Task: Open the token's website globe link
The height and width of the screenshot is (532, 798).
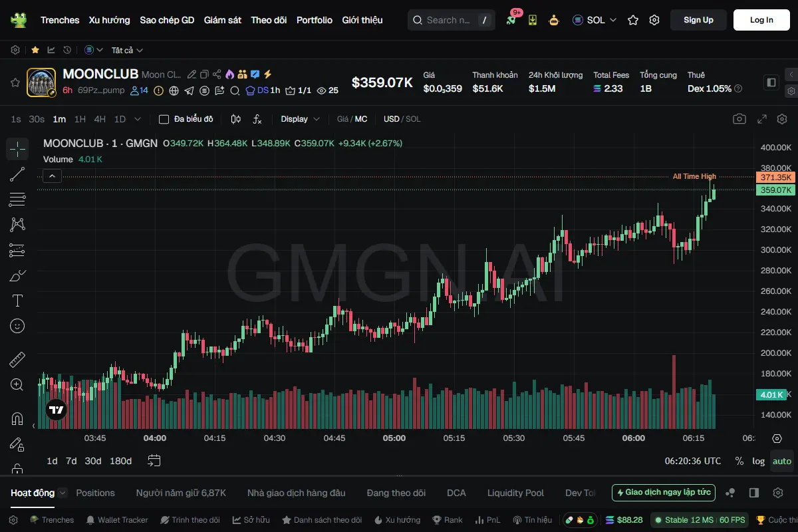Action: [x=174, y=90]
